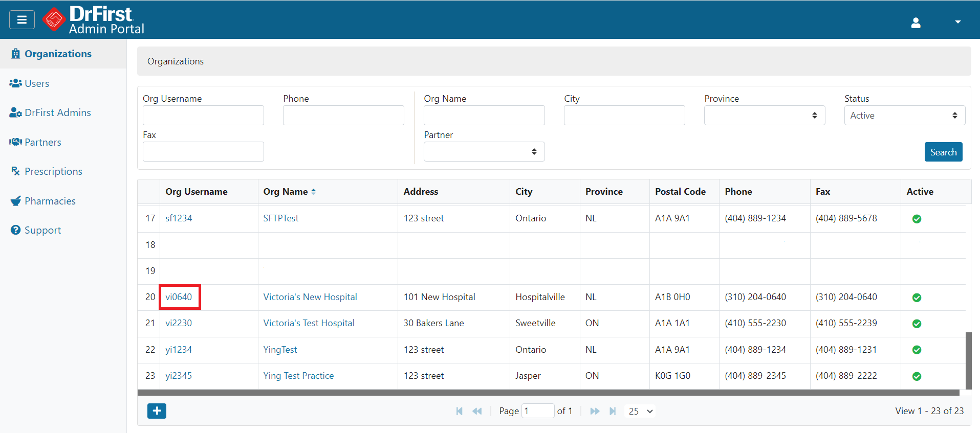This screenshot has width=980, height=433.
Task: Go to the last page arrow icon
Action: click(x=613, y=411)
